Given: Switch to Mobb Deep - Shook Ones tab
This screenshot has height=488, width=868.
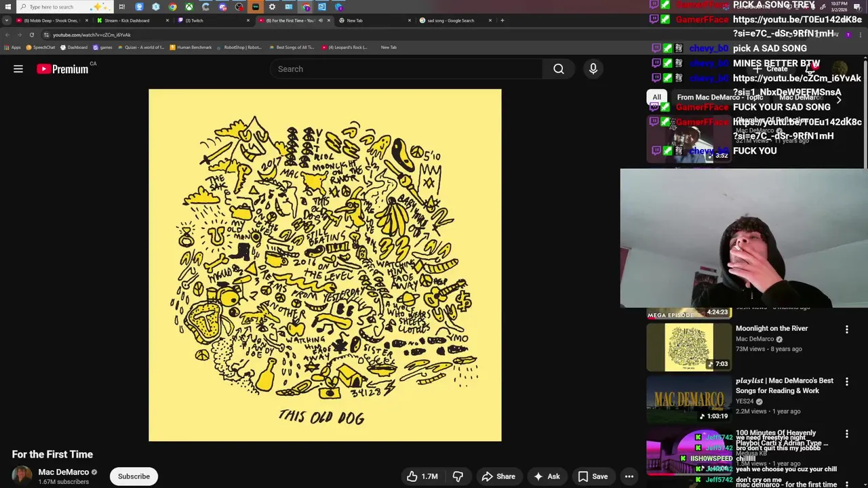Looking at the screenshot, I should click(51, 20).
